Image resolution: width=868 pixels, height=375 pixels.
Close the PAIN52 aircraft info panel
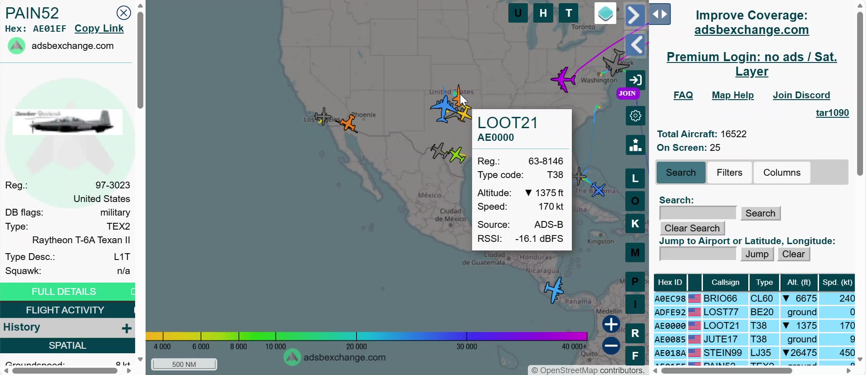(123, 13)
